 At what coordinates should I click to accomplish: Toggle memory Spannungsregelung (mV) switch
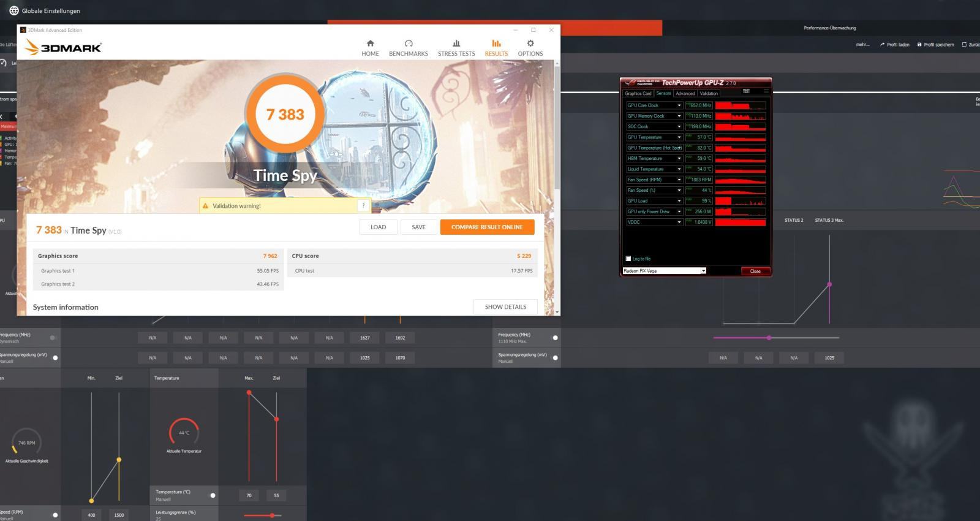[x=556, y=357]
